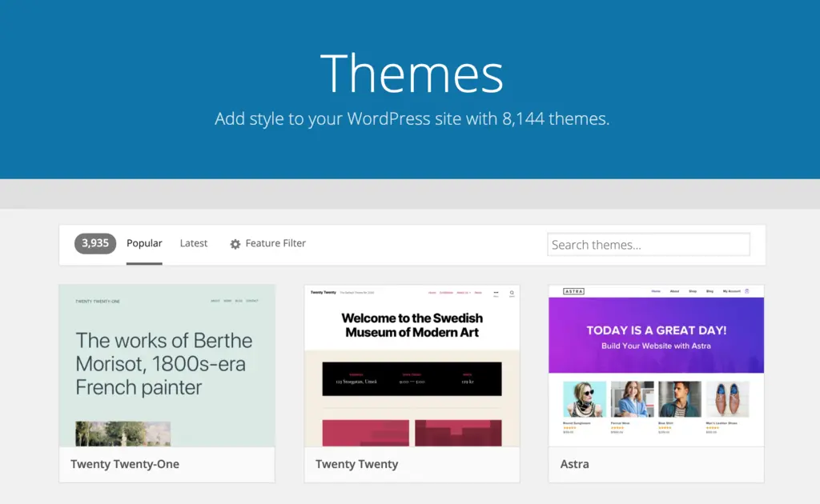
Task: Select the Twenty Twenty-One theme name
Action: 125,464
